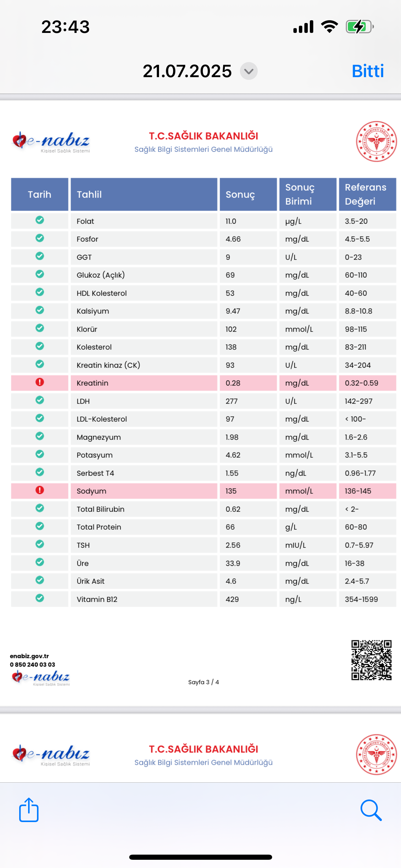Tap the green check mark next to Folat
This screenshot has height=868, width=401.
click(40, 220)
